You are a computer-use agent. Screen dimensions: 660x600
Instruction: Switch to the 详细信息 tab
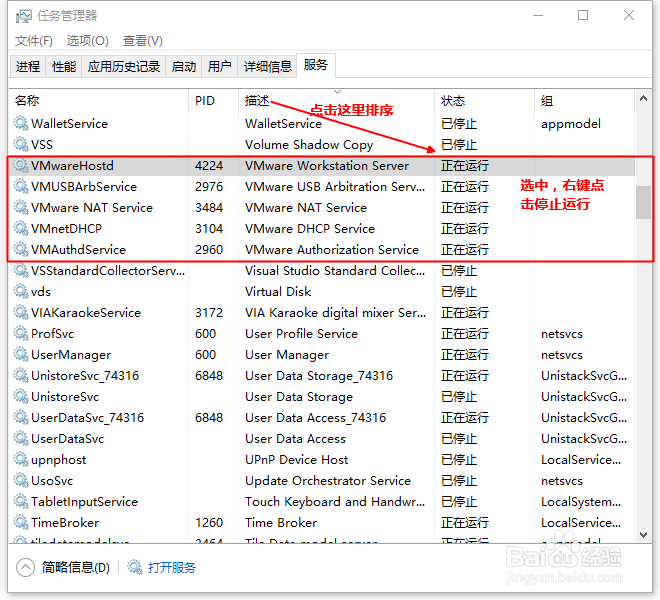pyautogui.click(x=267, y=67)
